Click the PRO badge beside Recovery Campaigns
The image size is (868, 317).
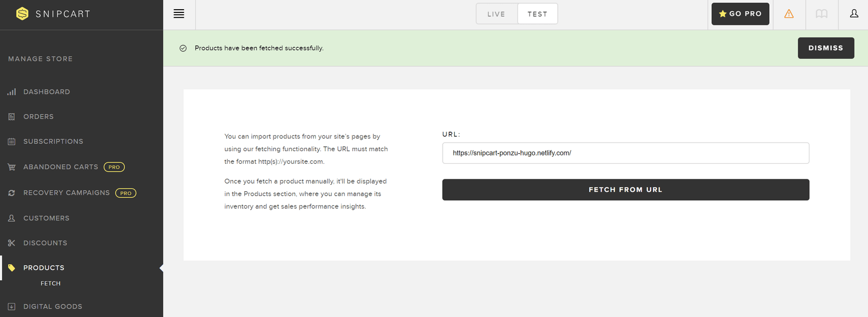pos(126,193)
